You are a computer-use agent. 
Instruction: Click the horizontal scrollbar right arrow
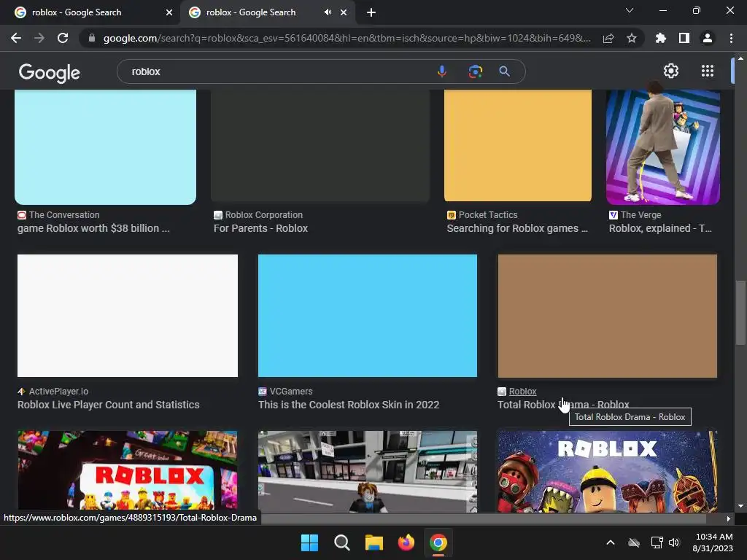click(729, 518)
